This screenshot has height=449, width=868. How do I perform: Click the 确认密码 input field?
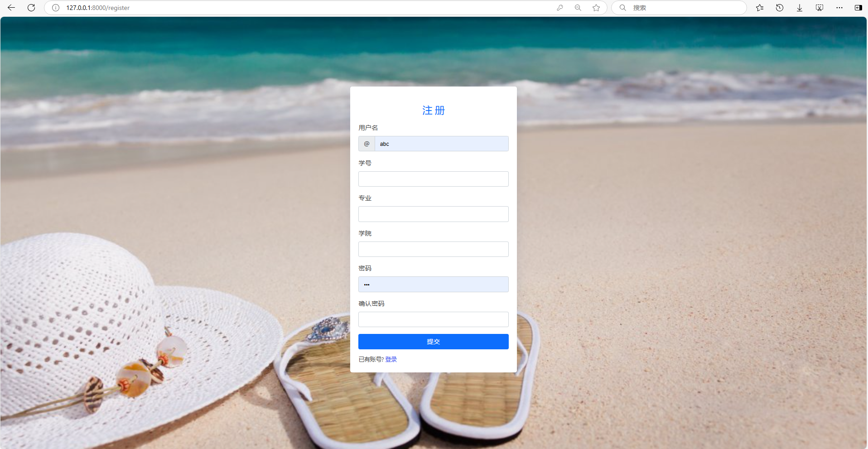tap(434, 319)
